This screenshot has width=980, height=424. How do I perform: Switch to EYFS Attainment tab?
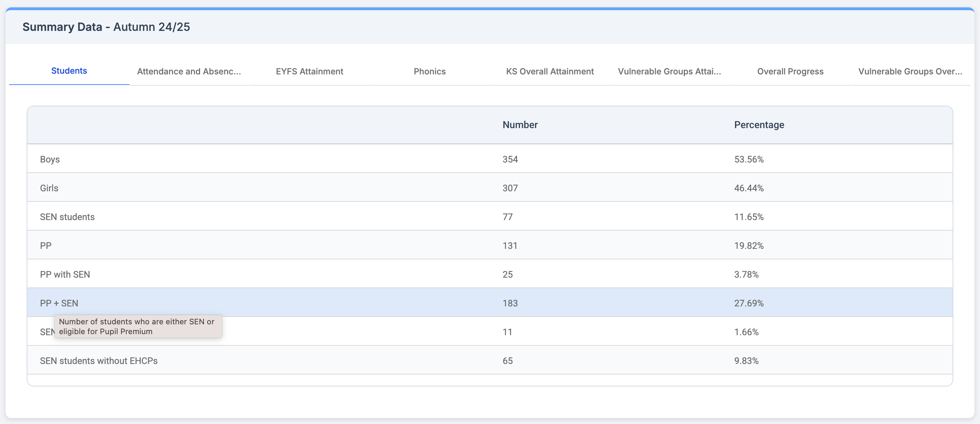309,72
